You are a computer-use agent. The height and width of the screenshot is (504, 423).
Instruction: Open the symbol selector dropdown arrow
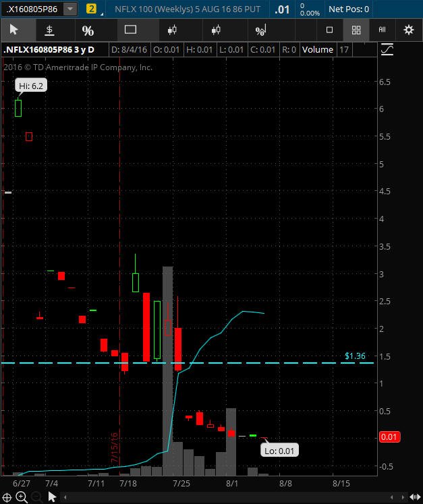[70, 9]
